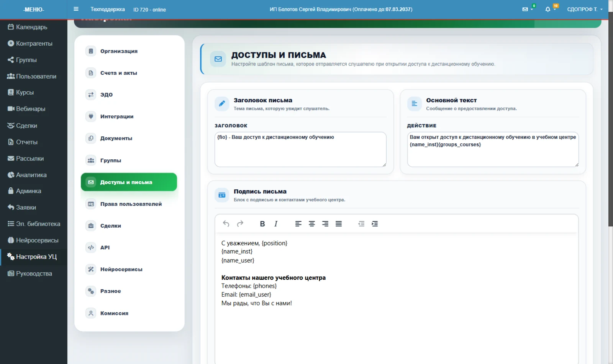613x364 pixels.
Task: Align signature text to center
Action: pyautogui.click(x=312, y=224)
